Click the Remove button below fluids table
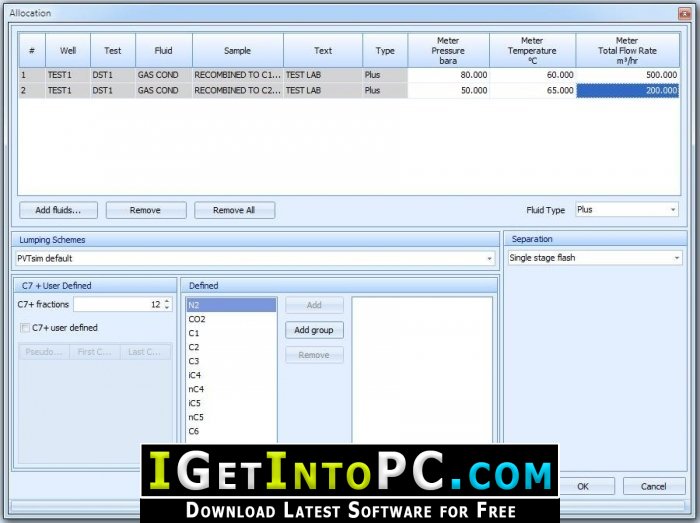 point(146,210)
